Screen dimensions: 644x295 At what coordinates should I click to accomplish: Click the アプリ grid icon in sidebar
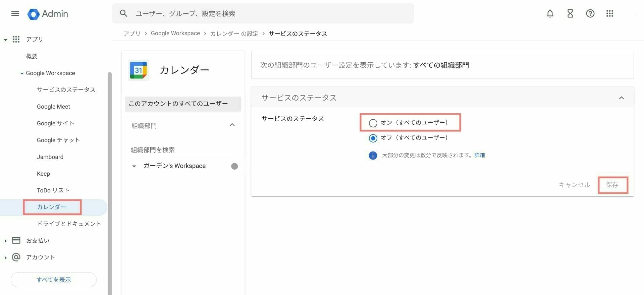(16, 39)
